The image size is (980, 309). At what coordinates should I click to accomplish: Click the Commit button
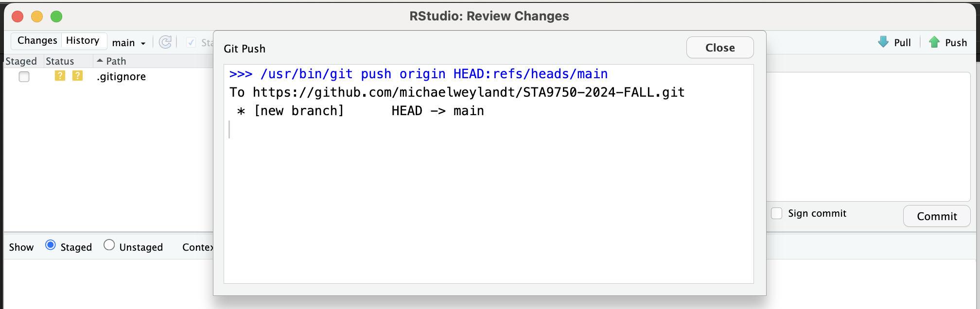point(936,216)
